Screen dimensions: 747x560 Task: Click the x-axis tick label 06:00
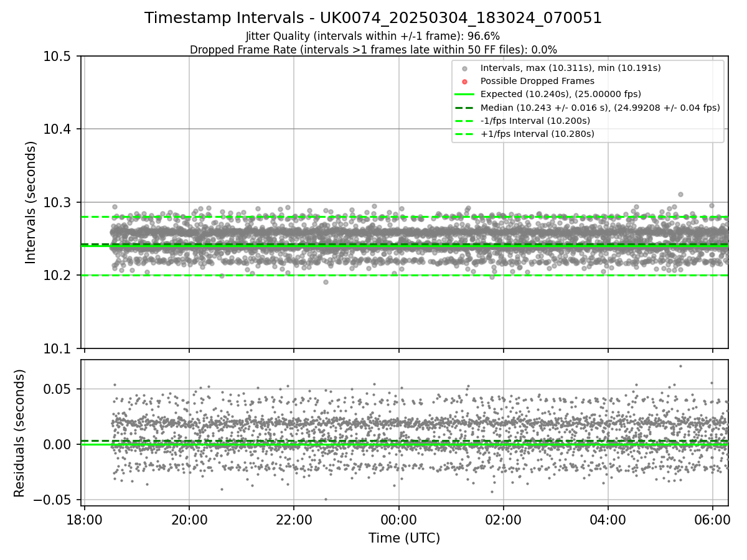tap(712, 519)
